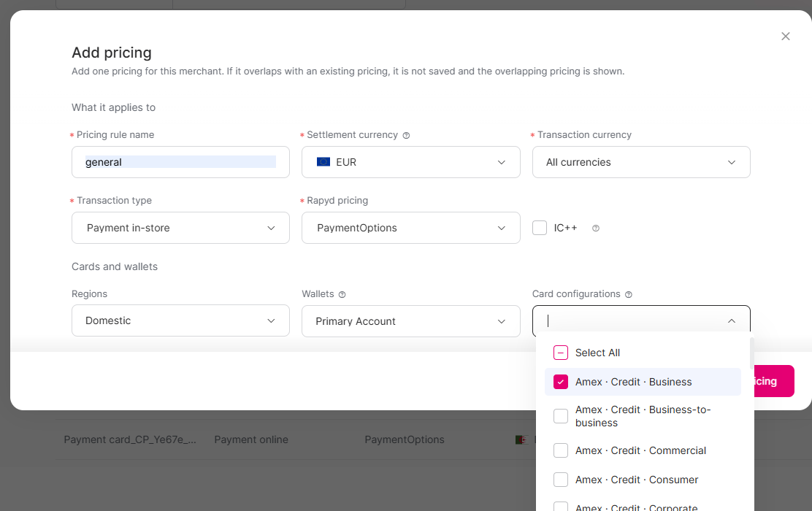Viewport: 812px width, 511px height.
Task: Open the Wallets Primary Account dropdown
Action: coord(411,321)
